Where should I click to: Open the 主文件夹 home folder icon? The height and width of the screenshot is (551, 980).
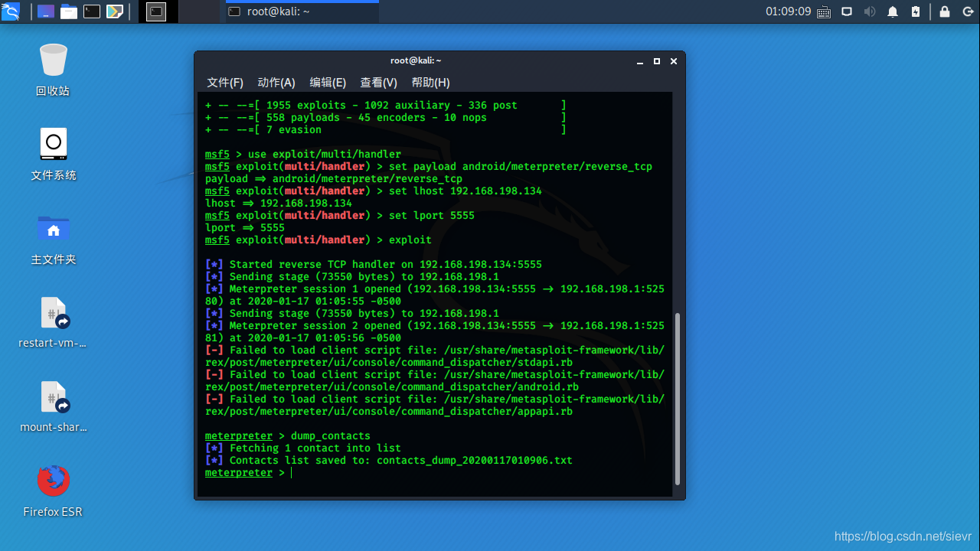[x=53, y=238]
